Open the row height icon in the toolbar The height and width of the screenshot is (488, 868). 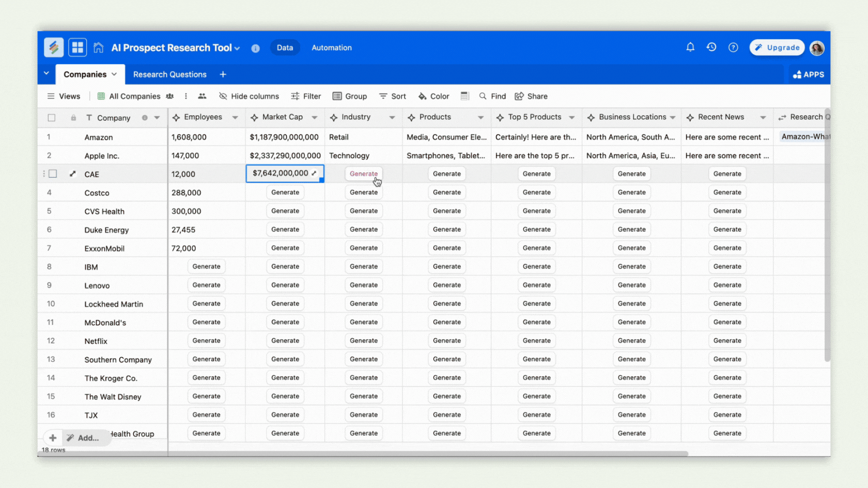[464, 96]
